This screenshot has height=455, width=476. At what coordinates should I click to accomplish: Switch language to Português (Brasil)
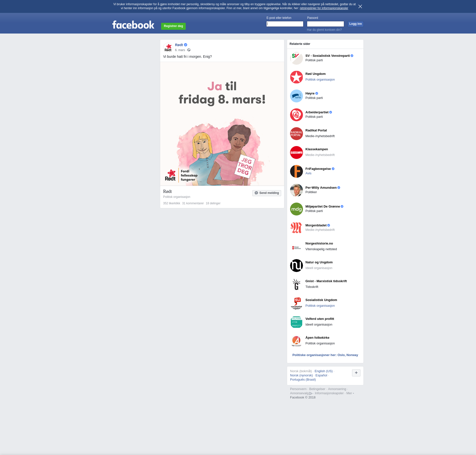303,380
